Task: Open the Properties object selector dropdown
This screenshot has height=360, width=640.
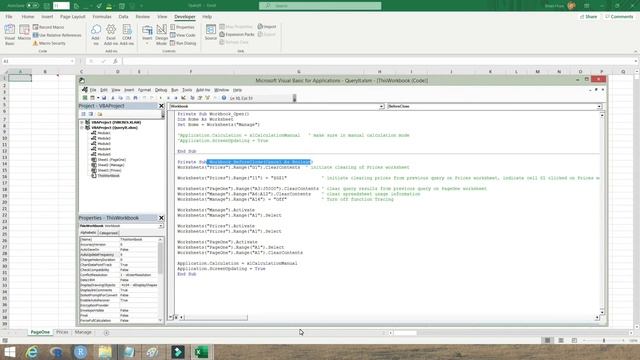Action: click(x=161, y=226)
